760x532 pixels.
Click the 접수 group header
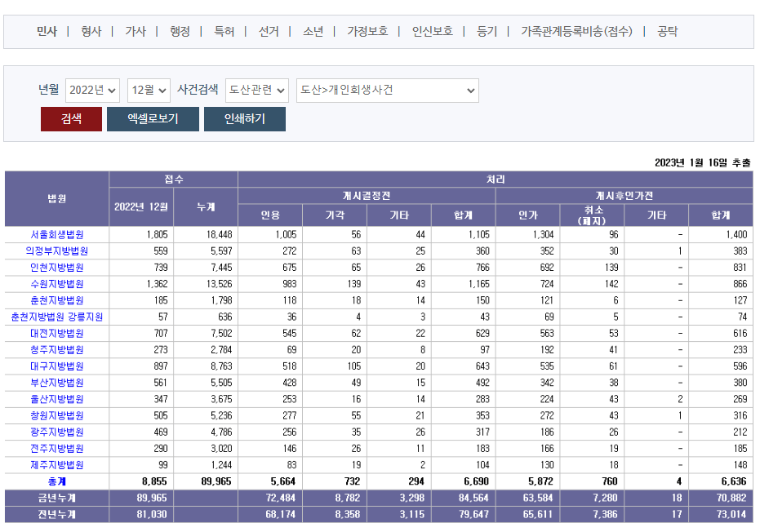pyautogui.click(x=174, y=180)
